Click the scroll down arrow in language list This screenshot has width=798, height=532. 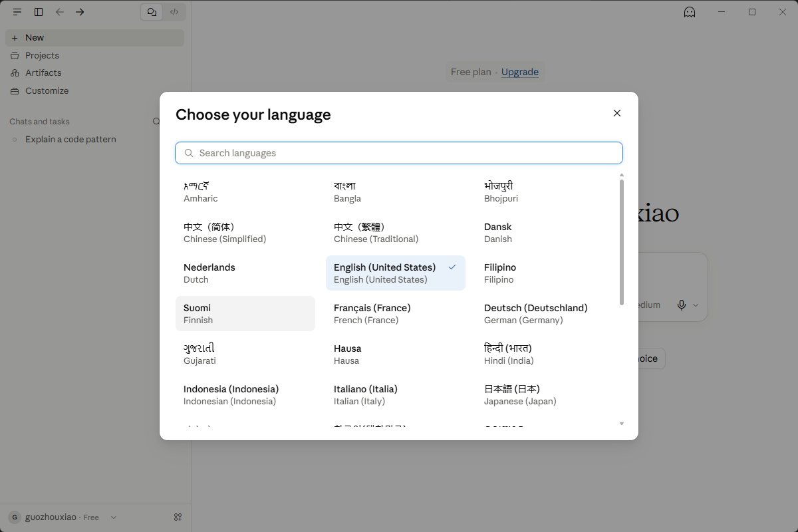click(622, 423)
